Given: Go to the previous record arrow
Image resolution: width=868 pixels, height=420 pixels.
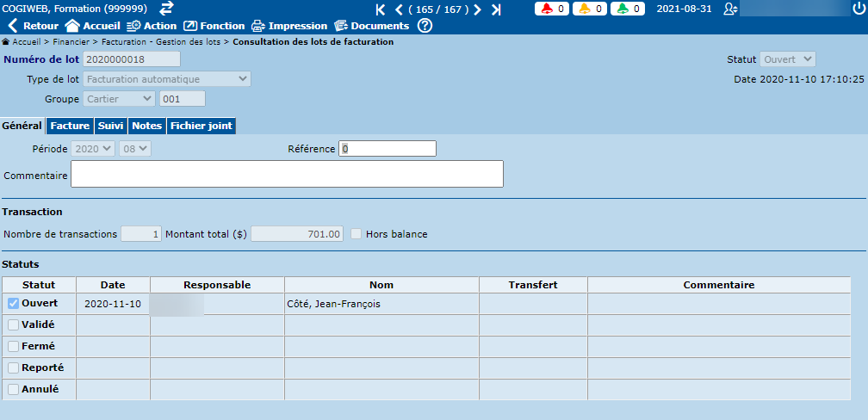Looking at the screenshot, I should (x=399, y=9).
